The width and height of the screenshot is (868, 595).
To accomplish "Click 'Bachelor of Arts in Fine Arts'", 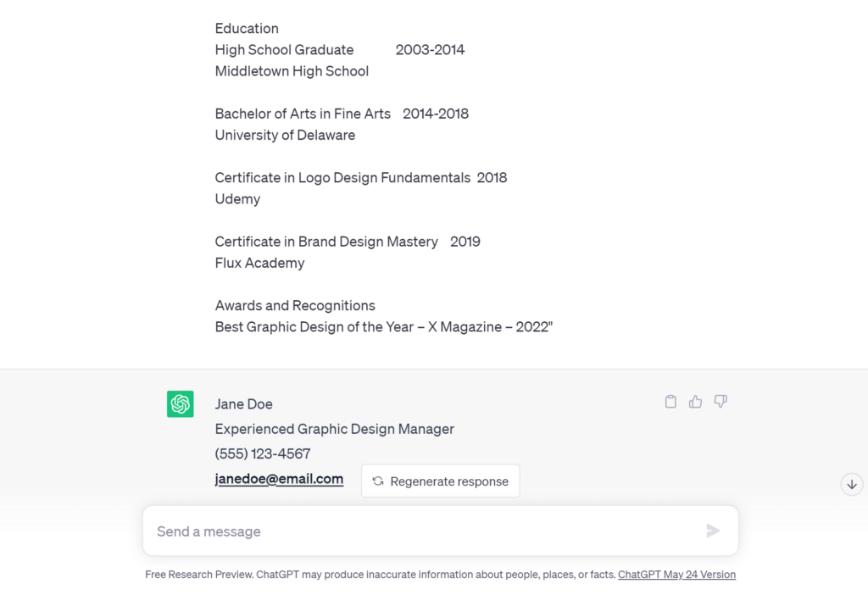I will pyautogui.click(x=303, y=114).
